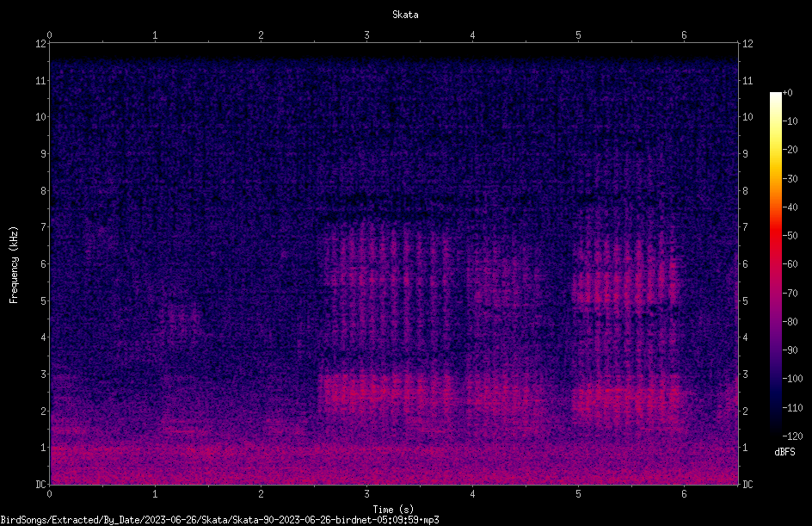
Task: Click the '-110' value on the color scale
Action: pyautogui.click(x=793, y=408)
